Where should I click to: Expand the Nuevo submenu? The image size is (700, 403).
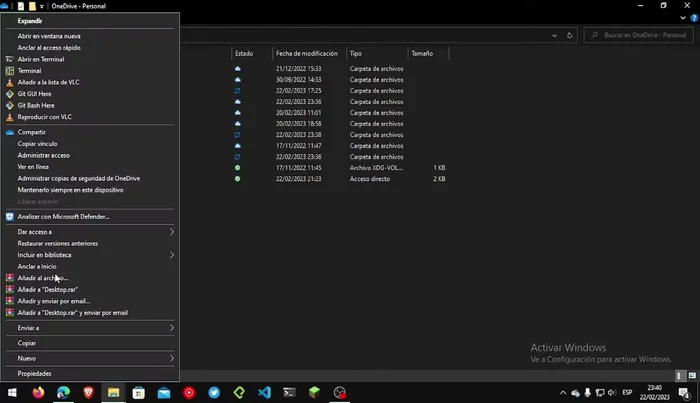(90, 359)
